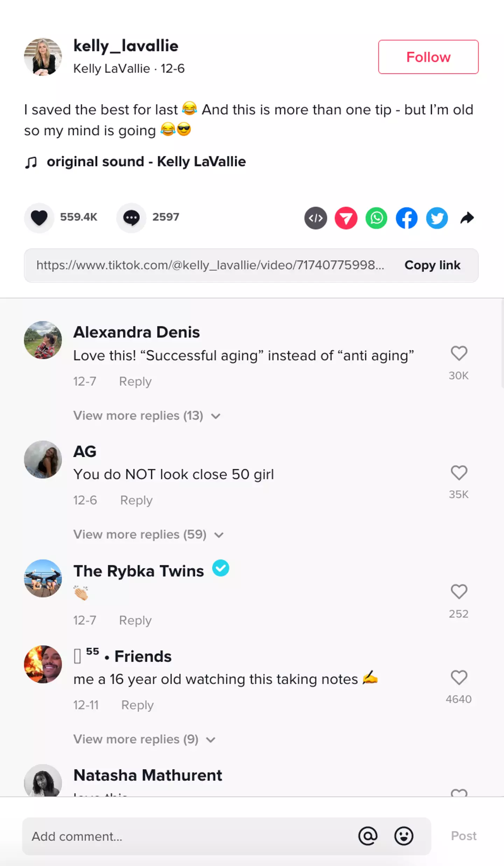Like AG's comment about looking 50
The image size is (504, 866).
[458, 473]
